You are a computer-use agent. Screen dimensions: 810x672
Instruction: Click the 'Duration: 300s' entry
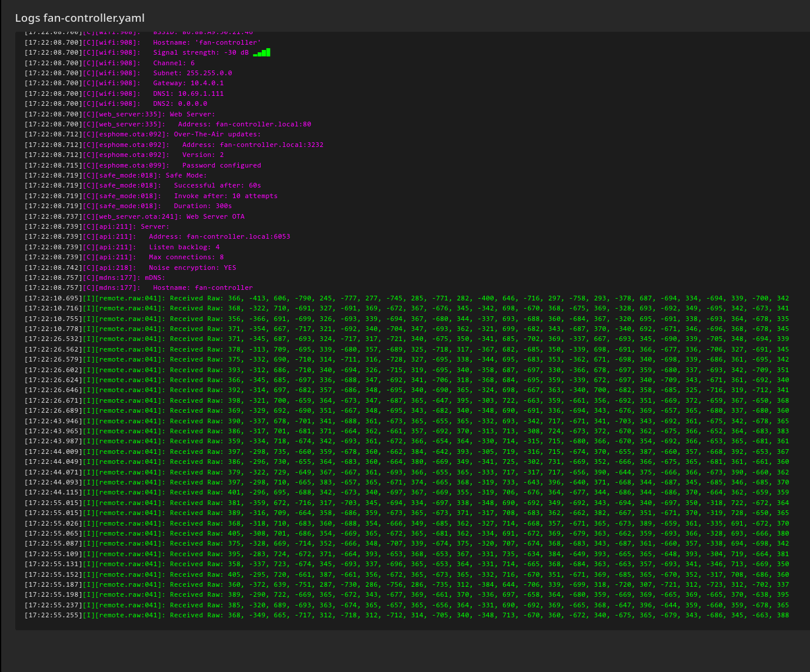click(x=128, y=206)
